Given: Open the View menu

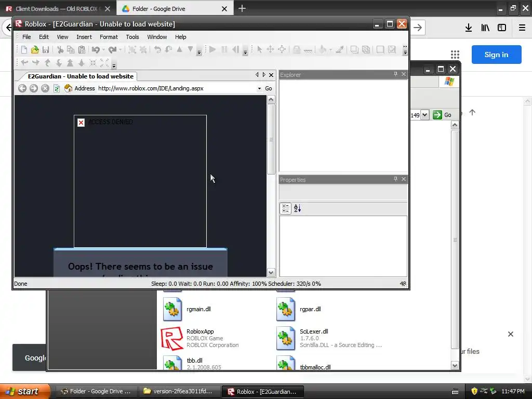Looking at the screenshot, I should pyautogui.click(x=62, y=37).
